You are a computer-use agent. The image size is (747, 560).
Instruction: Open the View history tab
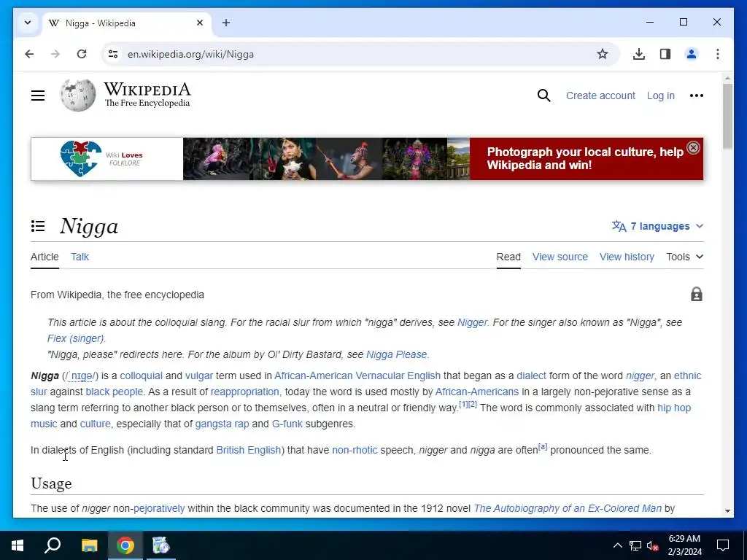[x=627, y=257]
